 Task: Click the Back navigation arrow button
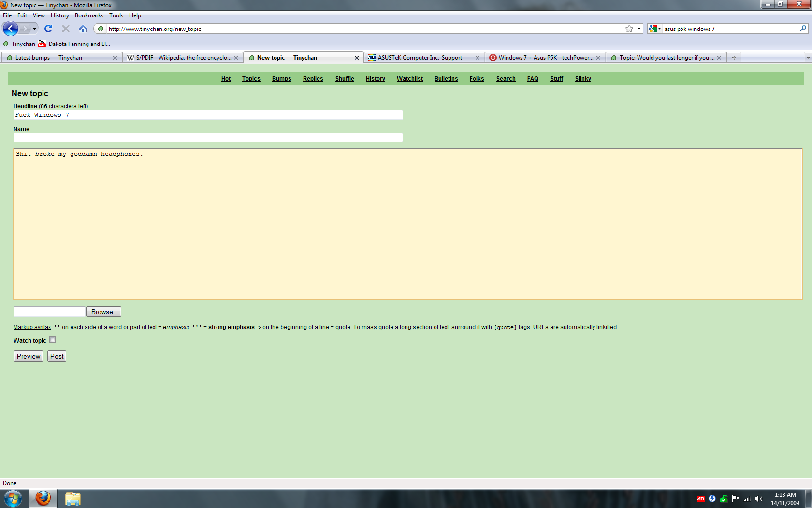pos(10,29)
